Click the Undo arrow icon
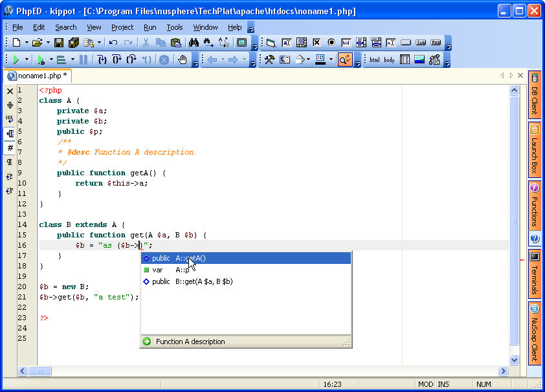 coord(113,43)
